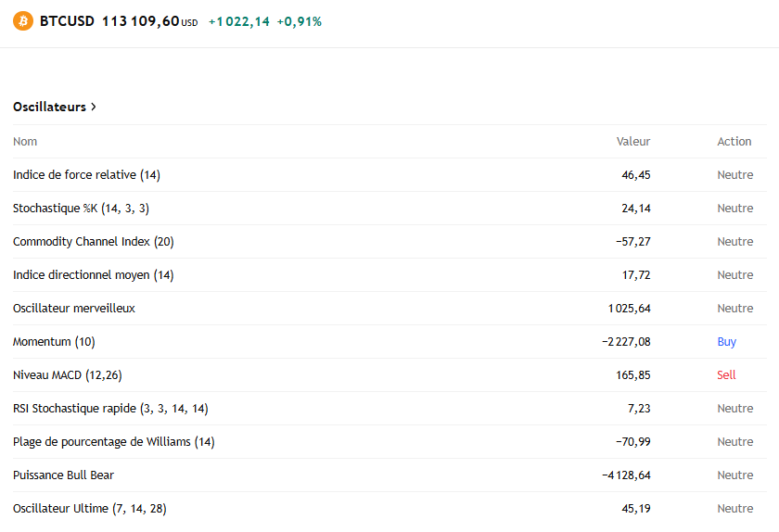Screen dimensions: 779x532
Task: Click the Bitcoin logo icon
Action: pyautogui.click(x=23, y=20)
